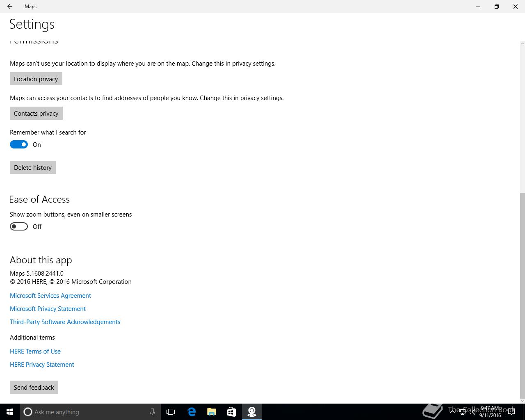Viewport: 525px width, 420px height.
Task: Open the network tray icon
Action: point(462,412)
